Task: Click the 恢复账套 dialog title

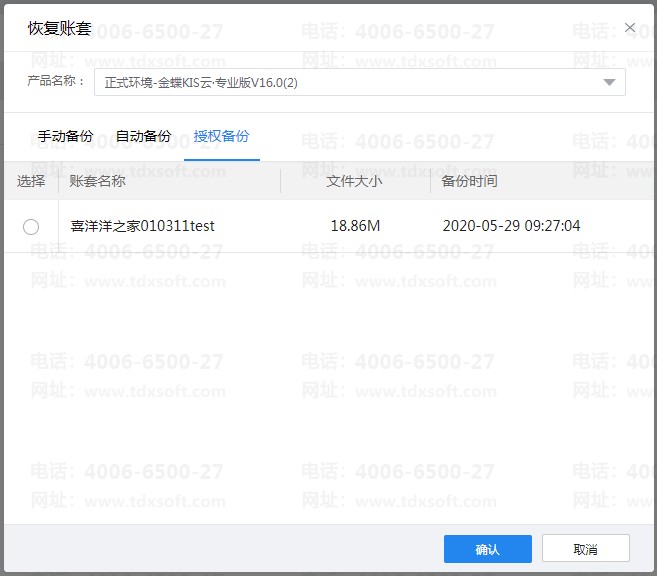Action: [x=59, y=28]
